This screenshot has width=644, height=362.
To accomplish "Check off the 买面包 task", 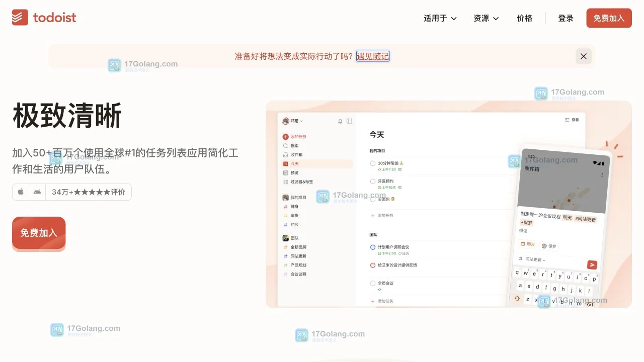I will pos(373,200).
